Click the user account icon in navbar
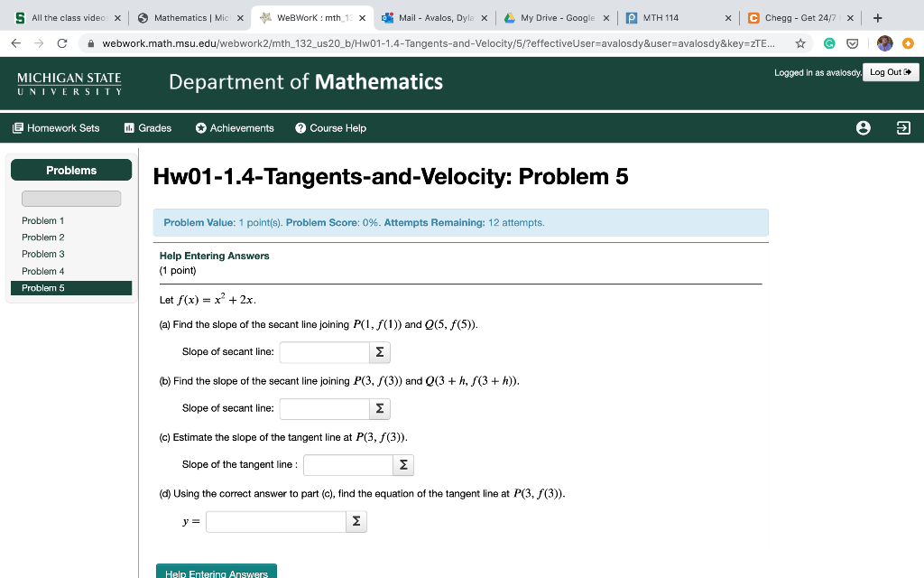This screenshot has width=924, height=578. coord(864,127)
